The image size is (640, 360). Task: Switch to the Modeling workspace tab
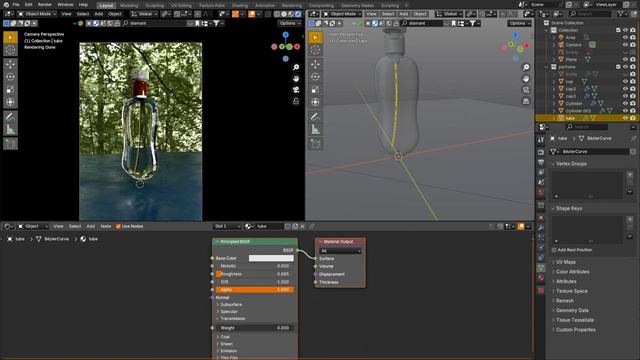pyautogui.click(x=129, y=5)
